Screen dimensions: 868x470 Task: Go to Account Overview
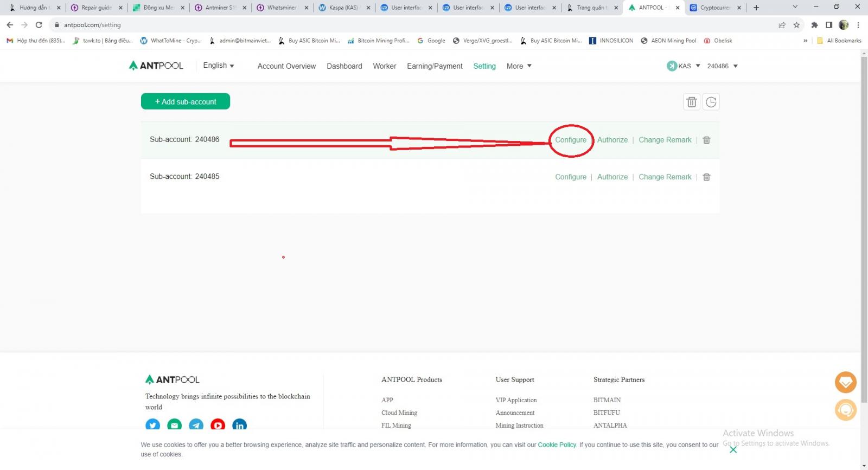[286, 66]
